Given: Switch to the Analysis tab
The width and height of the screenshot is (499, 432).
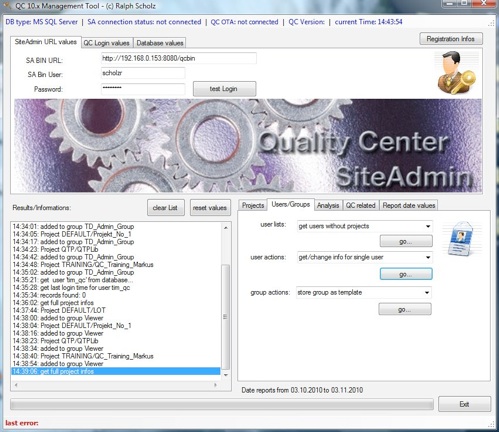Looking at the screenshot, I should [328, 205].
